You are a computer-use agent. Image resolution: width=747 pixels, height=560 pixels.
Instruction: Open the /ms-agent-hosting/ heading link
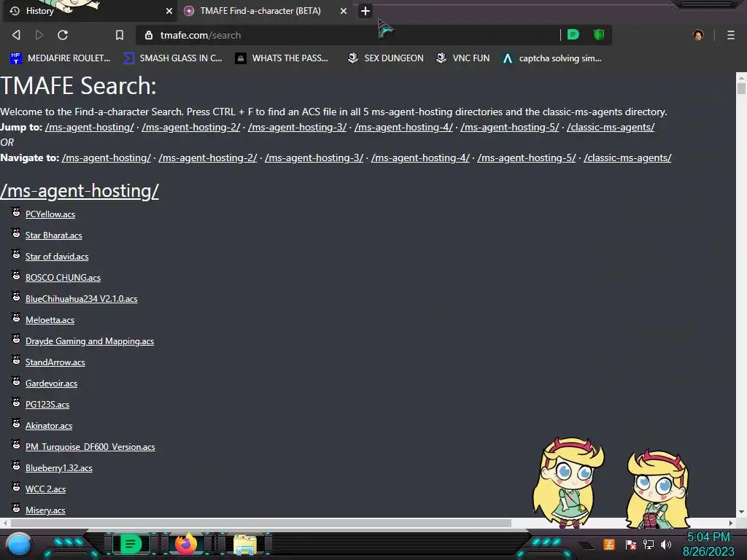pos(80,191)
